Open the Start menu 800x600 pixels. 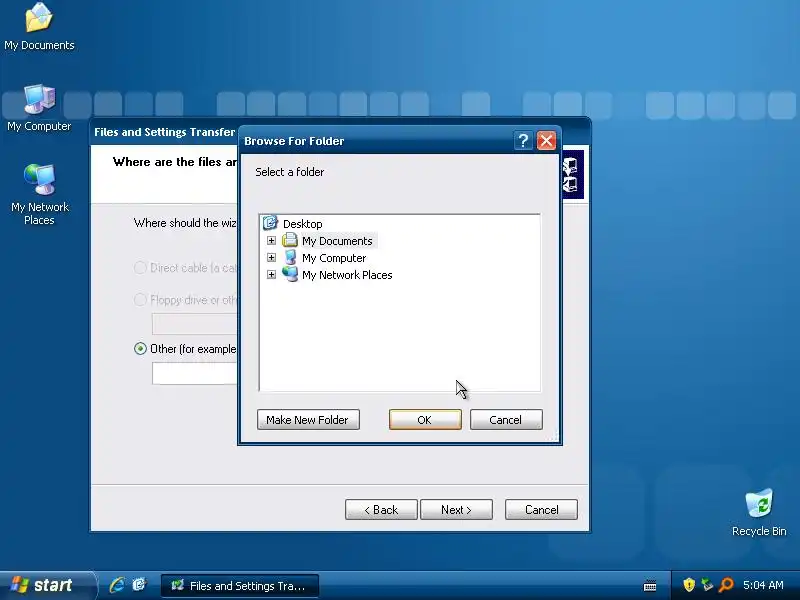pyautogui.click(x=46, y=585)
